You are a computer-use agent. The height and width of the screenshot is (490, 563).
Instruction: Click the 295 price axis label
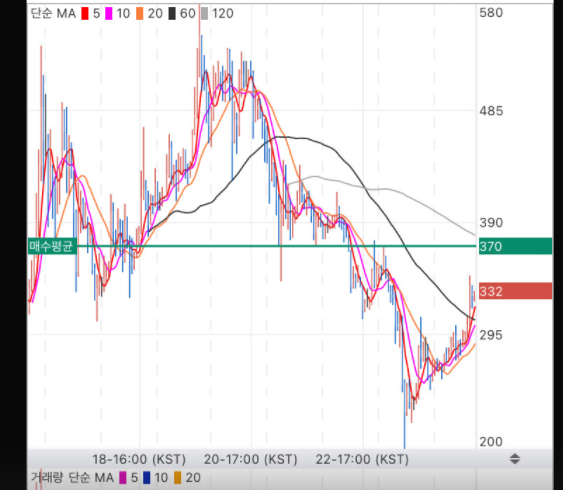(x=491, y=335)
